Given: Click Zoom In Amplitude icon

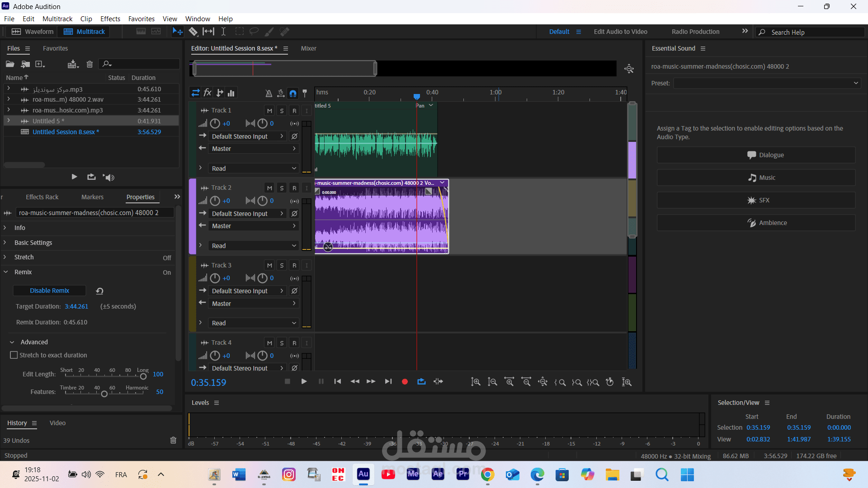Looking at the screenshot, I should click(x=476, y=382).
